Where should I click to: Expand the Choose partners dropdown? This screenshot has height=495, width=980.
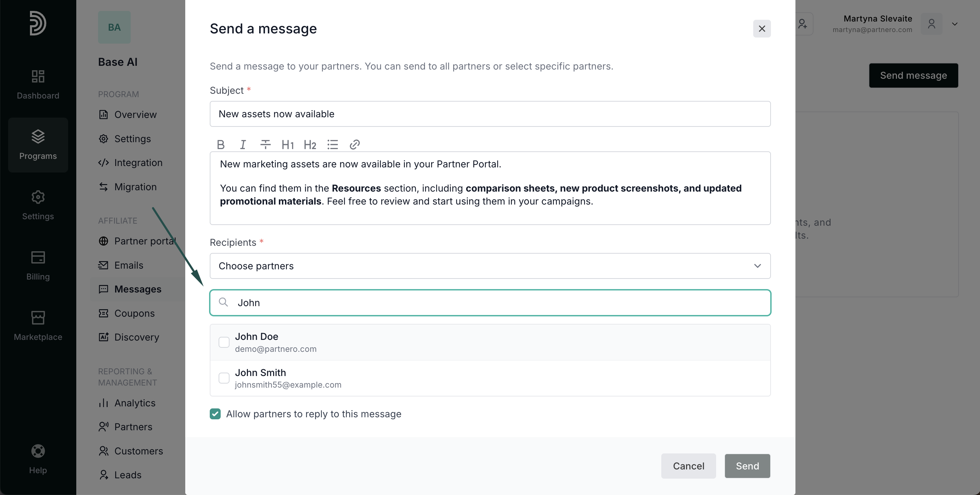coord(490,266)
